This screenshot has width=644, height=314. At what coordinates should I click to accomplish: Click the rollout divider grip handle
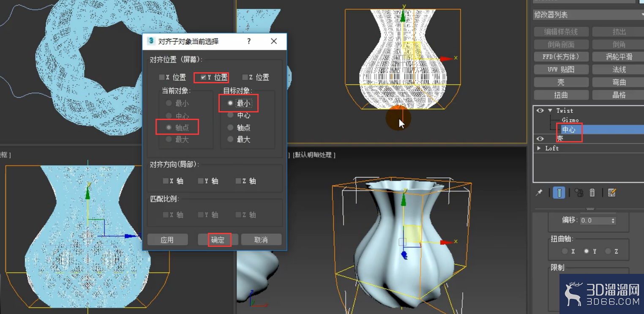pyautogui.click(x=590, y=209)
